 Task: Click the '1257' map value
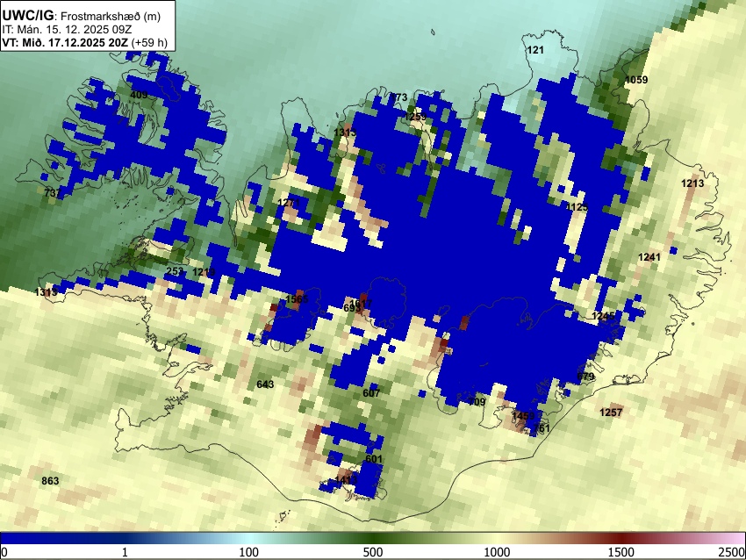(x=611, y=412)
